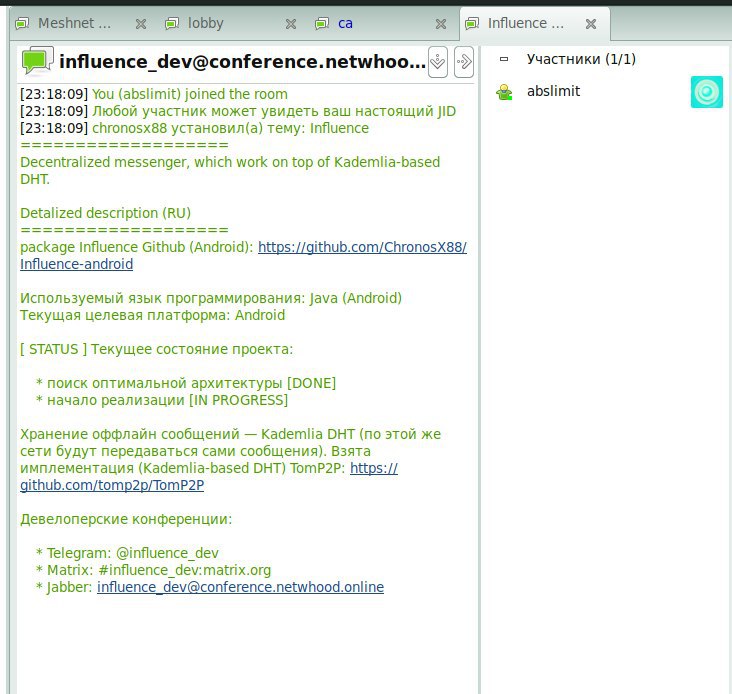This screenshot has width=732, height=694.
Task: Open the TomP2P GitHub link
Action: [x=209, y=477]
